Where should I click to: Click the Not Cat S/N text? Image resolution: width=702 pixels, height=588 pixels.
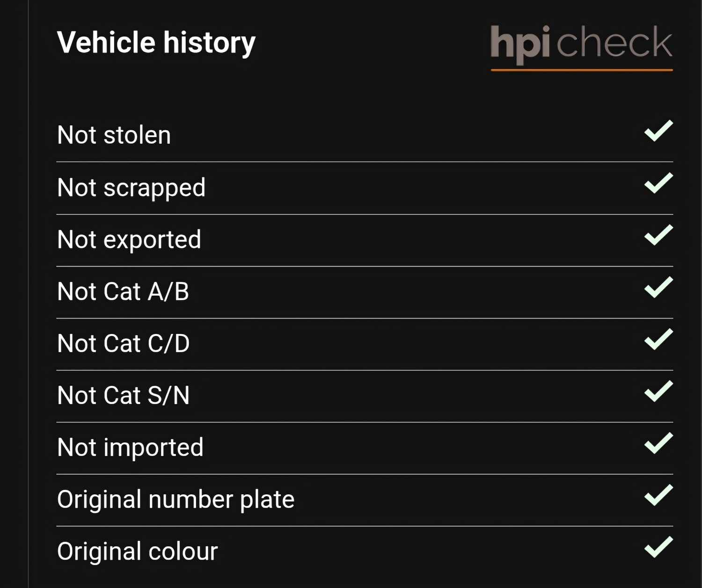pos(123,395)
